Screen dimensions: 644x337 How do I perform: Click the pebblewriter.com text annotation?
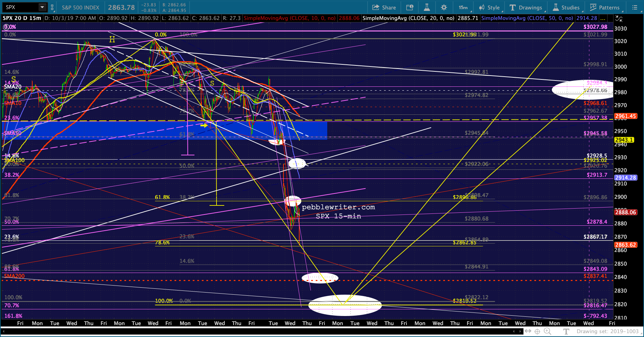click(x=338, y=207)
